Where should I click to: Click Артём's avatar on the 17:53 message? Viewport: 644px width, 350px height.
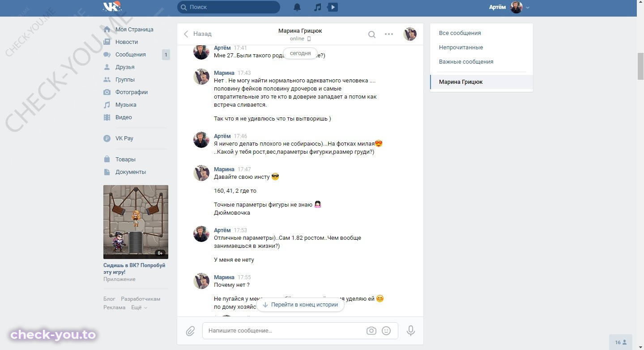(x=201, y=234)
